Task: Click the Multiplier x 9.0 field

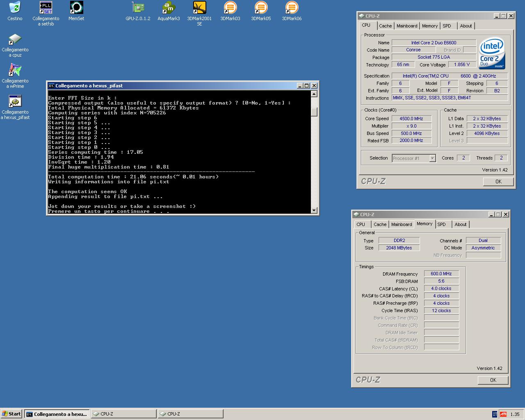Action: 411,126
